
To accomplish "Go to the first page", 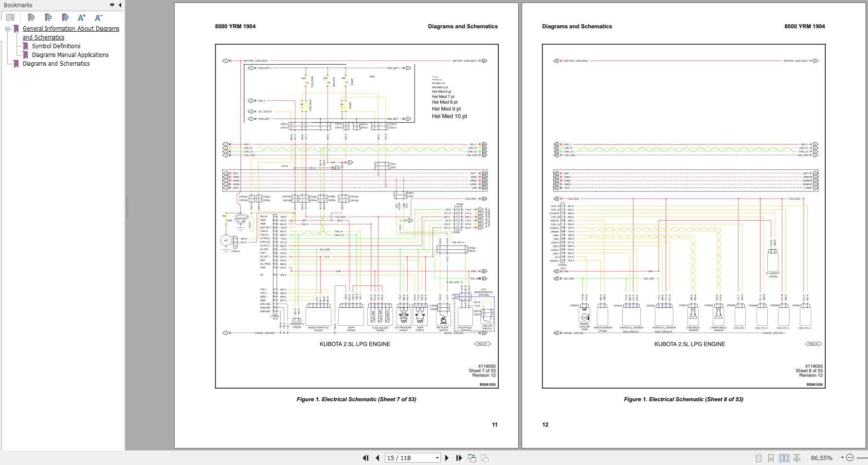I will pyautogui.click(x=366, y=458).
